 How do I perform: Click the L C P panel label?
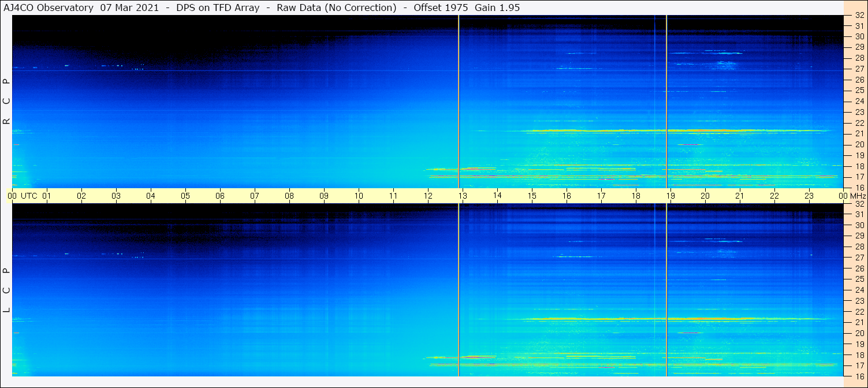tap(7, 290)
